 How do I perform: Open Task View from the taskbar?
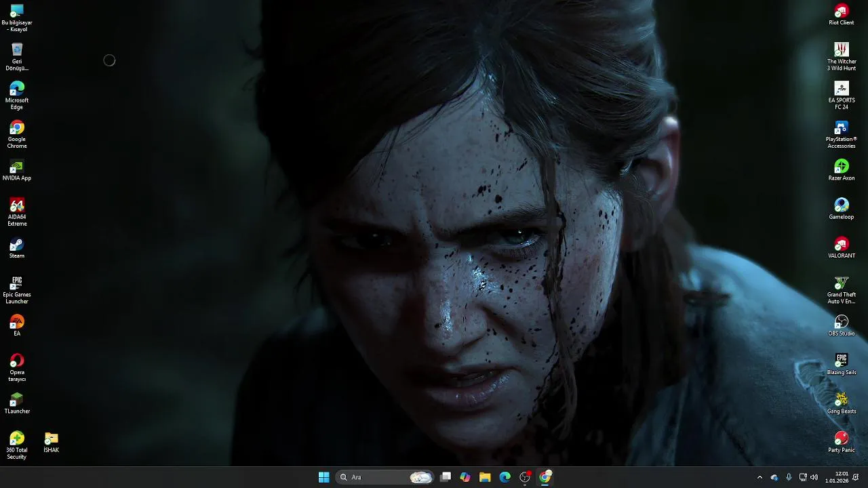click(x=446, y=477)
